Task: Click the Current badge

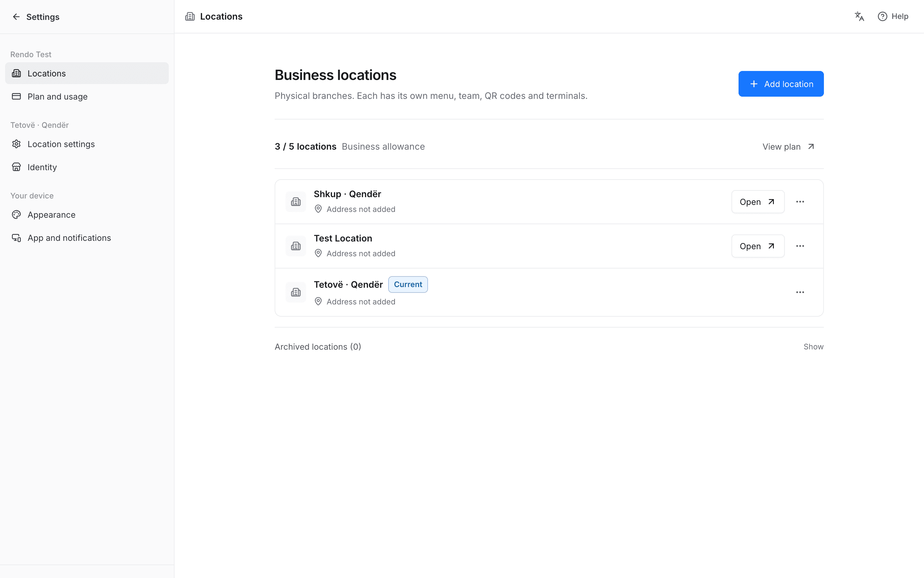Action: (x=408, y=285)
